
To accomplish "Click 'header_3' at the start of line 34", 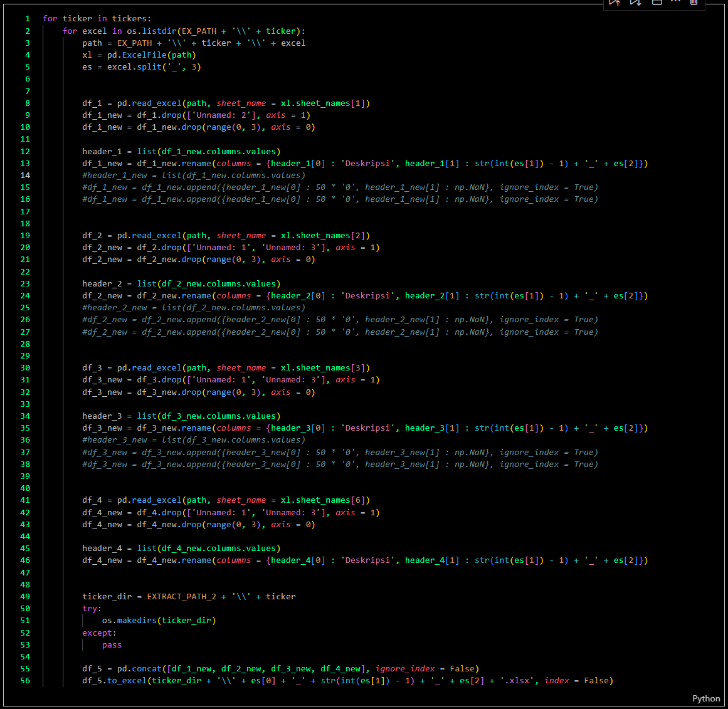I will click(x=102, y=416).
